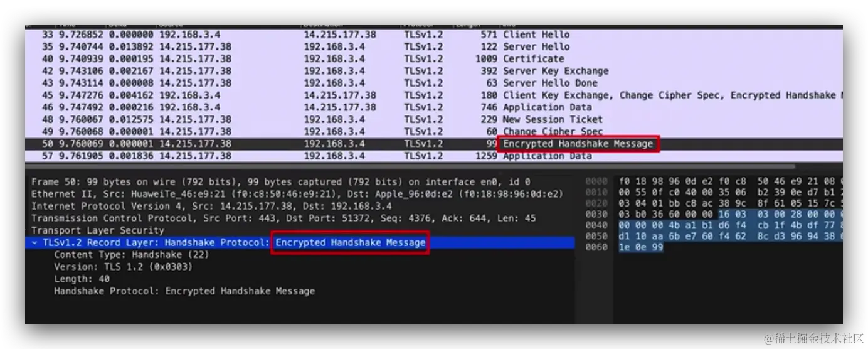Click the 1009 length cell of Certificate packet
The width and height of the screenshot is (868, 349).
tap(487, 58)
